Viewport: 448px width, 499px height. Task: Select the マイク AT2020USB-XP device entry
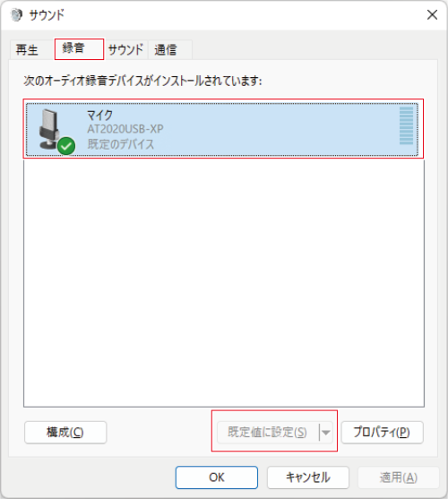222,129
